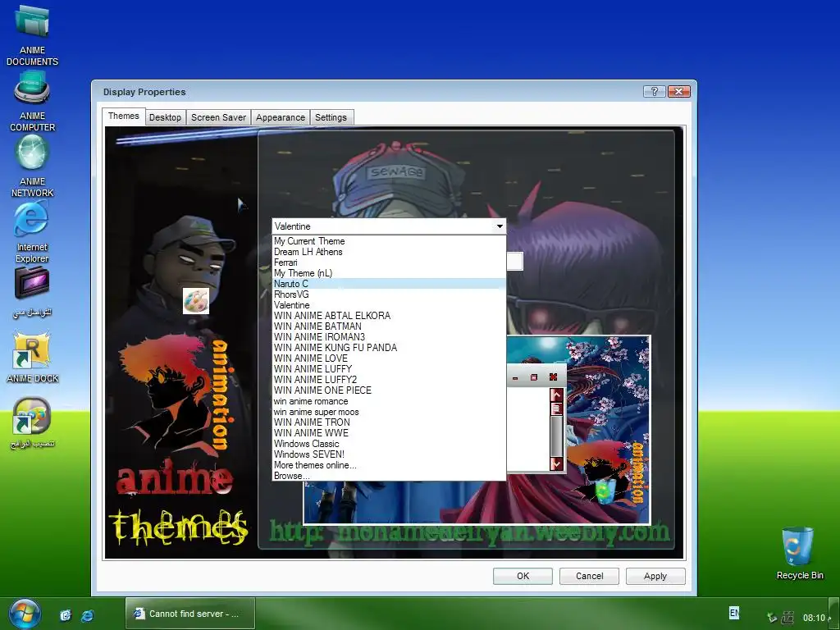
Task: Open the Screen Saver tab
Action: tap(218, 117)
